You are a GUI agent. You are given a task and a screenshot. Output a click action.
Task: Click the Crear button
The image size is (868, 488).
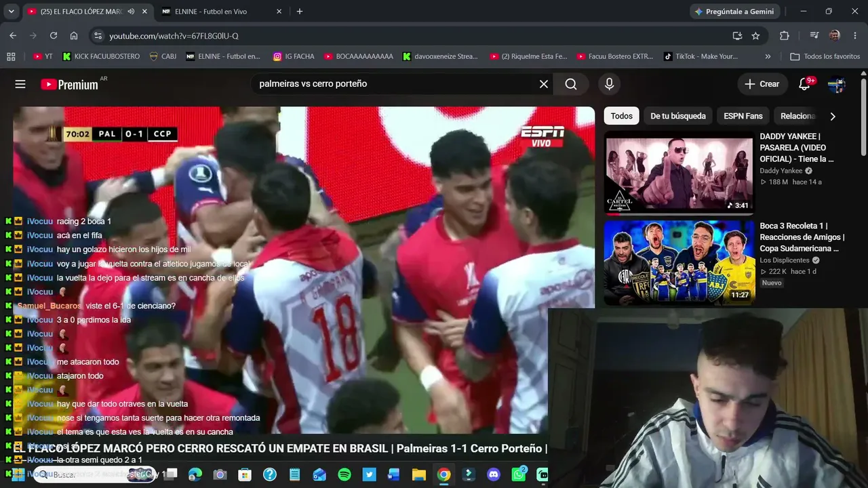[762, 84]
